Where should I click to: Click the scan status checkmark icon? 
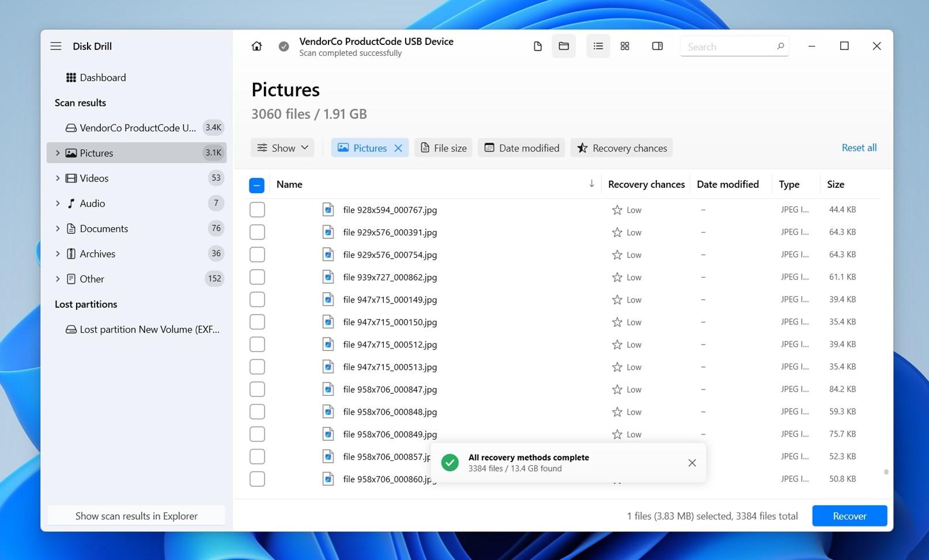[284, 46]
